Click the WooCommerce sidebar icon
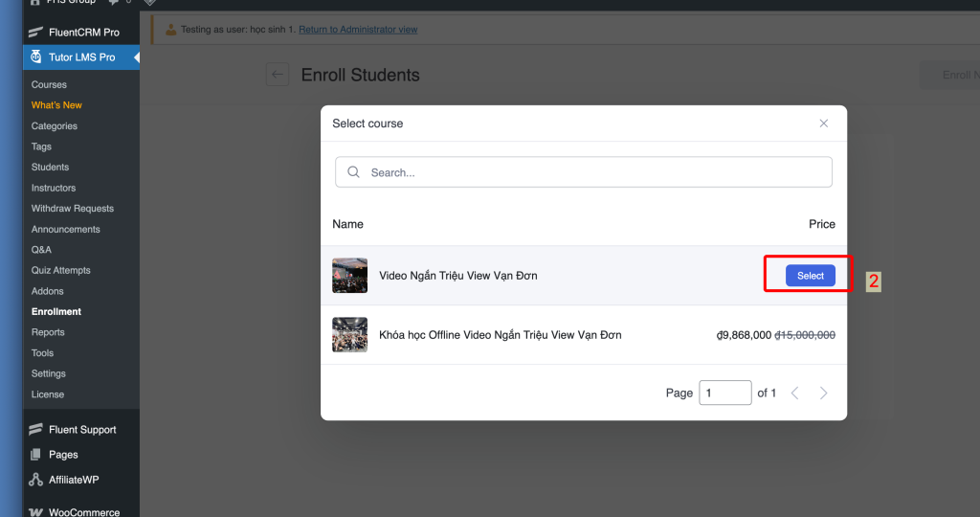 [36, 512]
